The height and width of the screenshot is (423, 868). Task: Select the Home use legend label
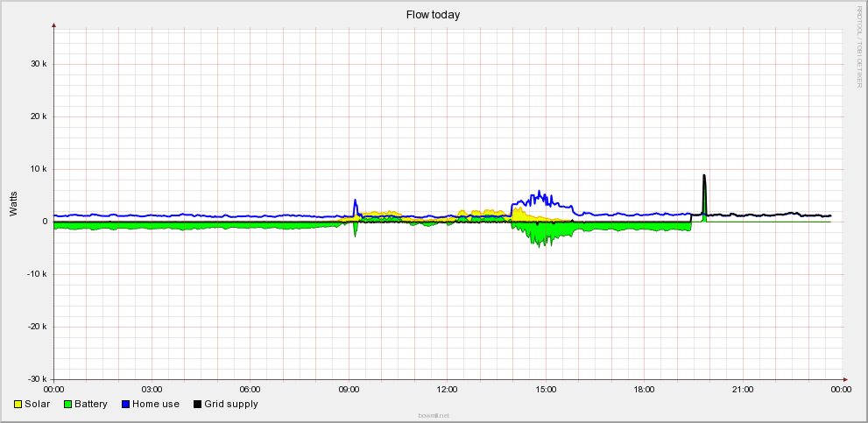(x=156, y=404)
